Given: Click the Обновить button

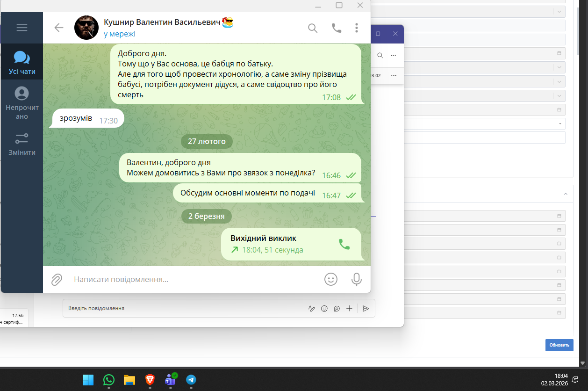Looking at the screenshot, I should tap(559, 345).
